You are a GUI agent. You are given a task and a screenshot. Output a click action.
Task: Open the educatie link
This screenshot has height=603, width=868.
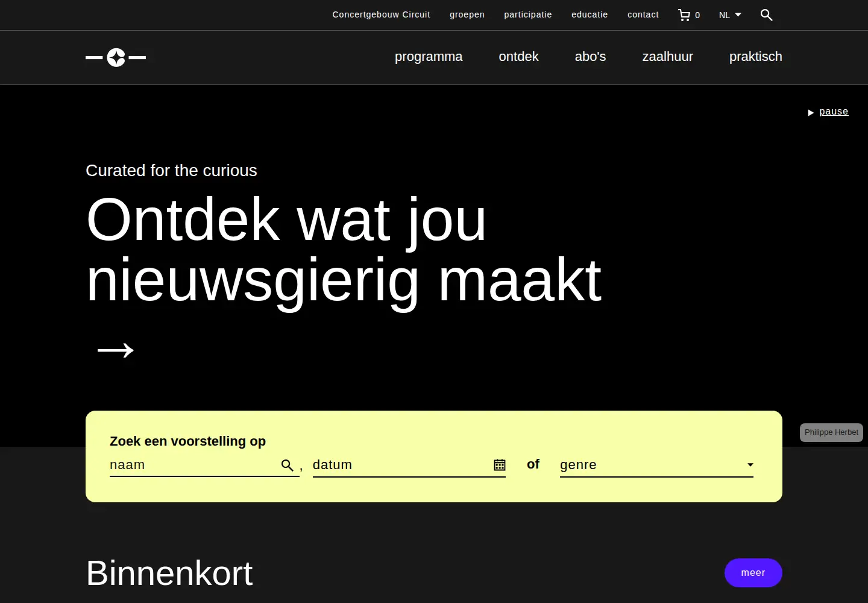click(590, 14)
